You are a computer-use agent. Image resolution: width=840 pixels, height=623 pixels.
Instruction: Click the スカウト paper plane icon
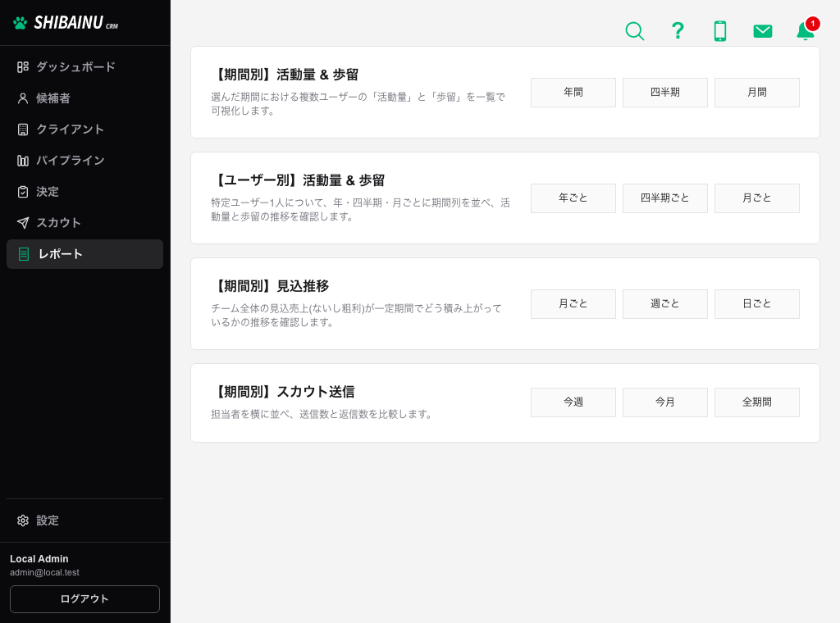tap(22, 223)
